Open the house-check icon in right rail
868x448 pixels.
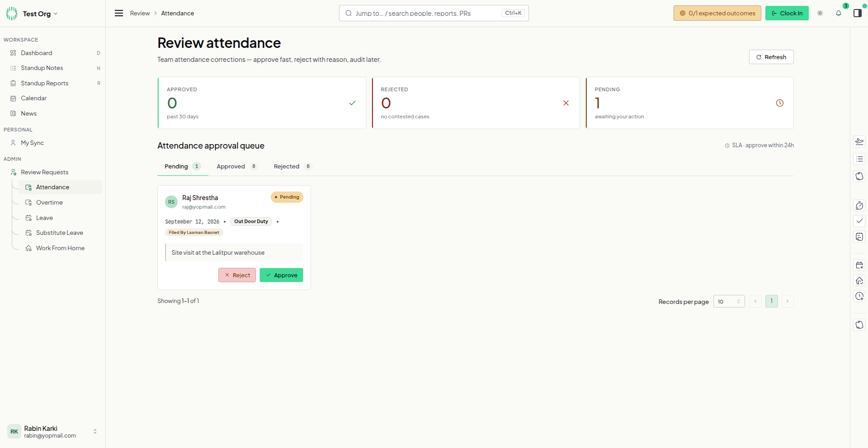[x=859, y=281]
